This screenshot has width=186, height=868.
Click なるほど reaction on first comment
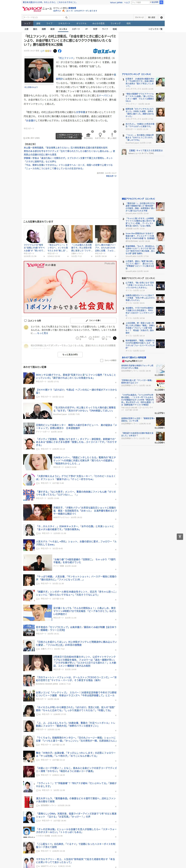click(94, 338)
